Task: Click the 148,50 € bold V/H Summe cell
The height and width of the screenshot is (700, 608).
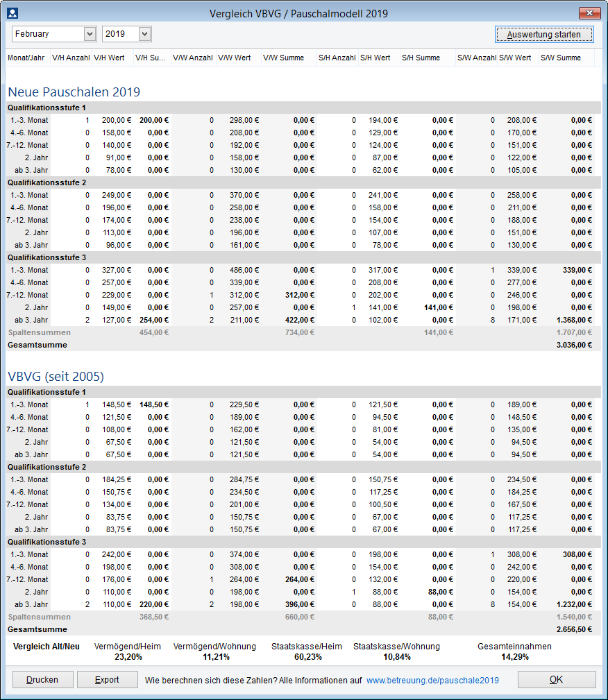Action: [x=153, y=404]
